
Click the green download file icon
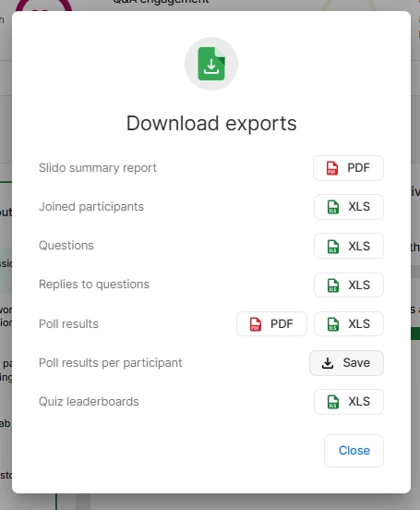point(211,64)
